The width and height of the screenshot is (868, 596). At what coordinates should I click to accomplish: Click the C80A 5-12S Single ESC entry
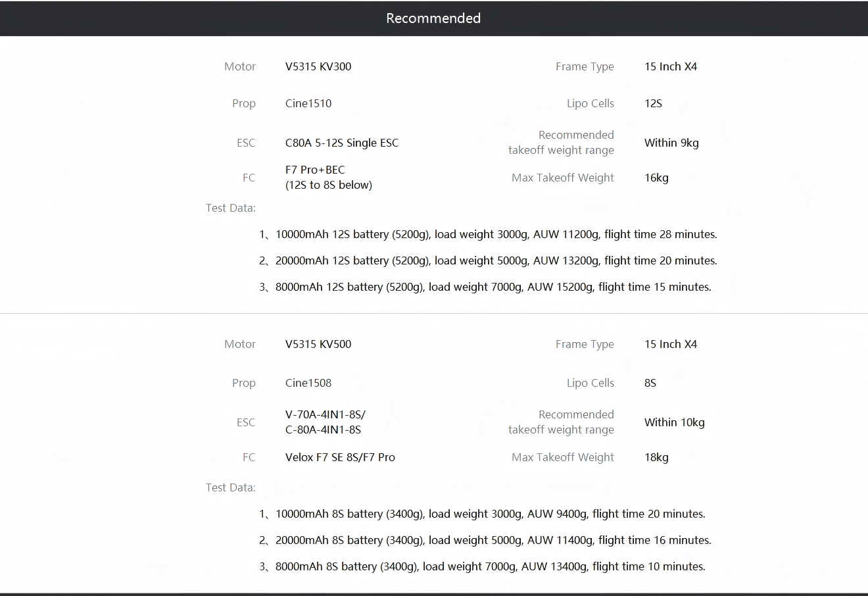[x=342, y=143]
